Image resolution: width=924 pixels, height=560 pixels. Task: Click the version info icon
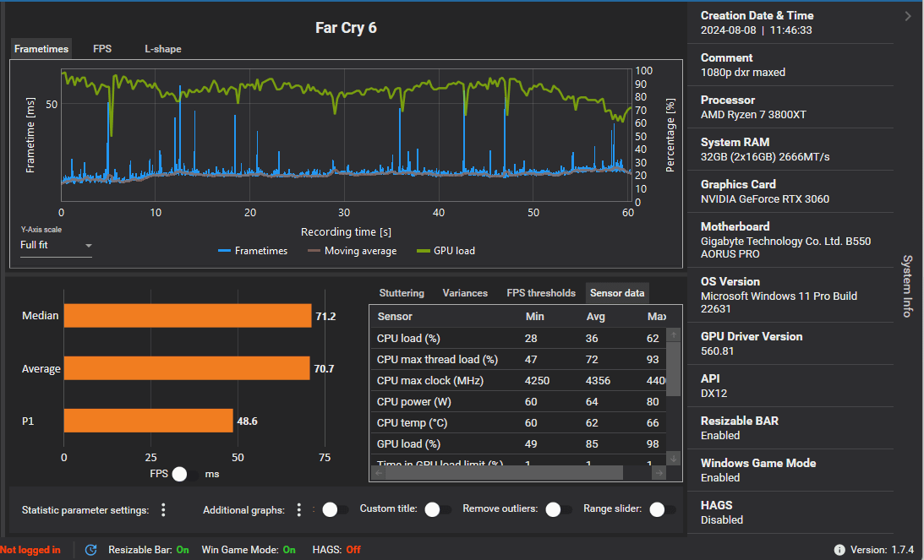pyautogui.click(x=839, y=550)
